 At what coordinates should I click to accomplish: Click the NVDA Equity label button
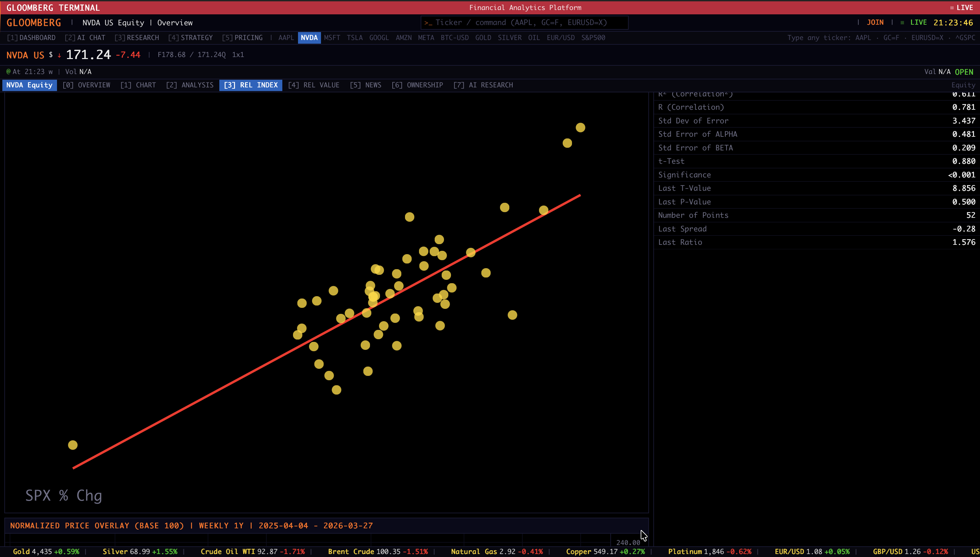[x=29, y=85]
